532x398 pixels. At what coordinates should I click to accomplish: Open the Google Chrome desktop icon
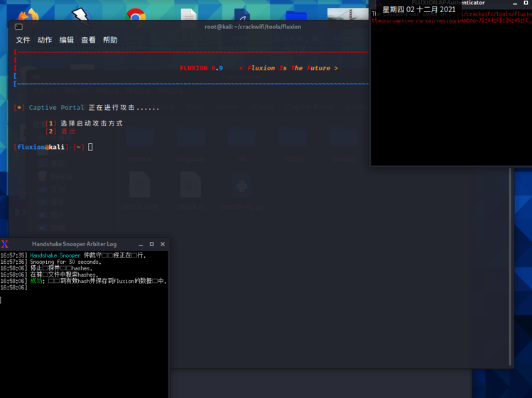coord(136,14)
